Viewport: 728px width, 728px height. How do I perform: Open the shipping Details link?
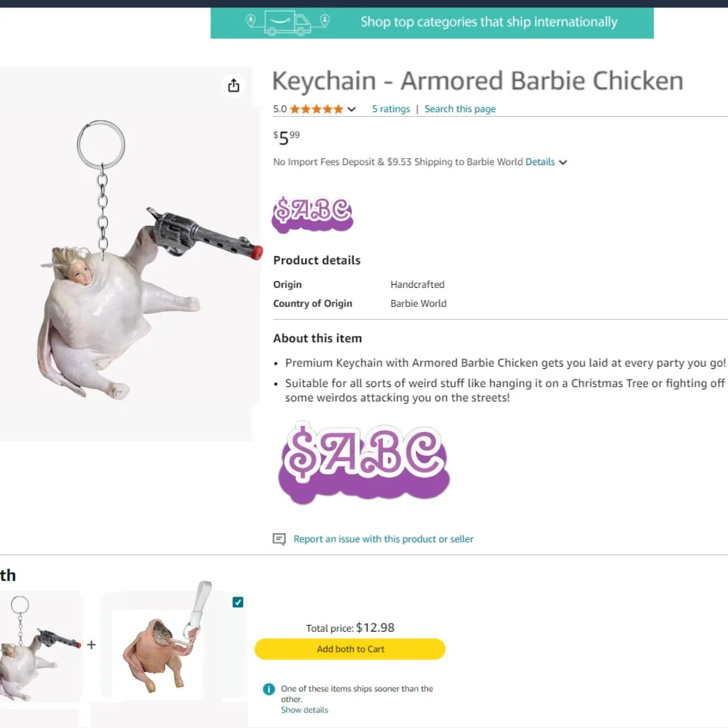click(540, 162)
